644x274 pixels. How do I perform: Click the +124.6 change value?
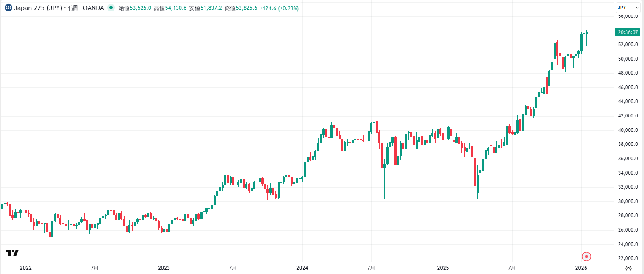click(x=268, y=8)
